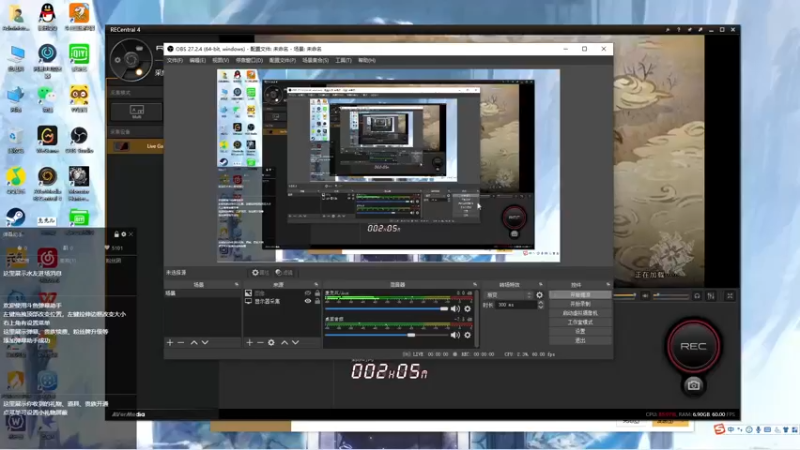
Task: Click transition duration stepper arrows
Action: point(541,305)
